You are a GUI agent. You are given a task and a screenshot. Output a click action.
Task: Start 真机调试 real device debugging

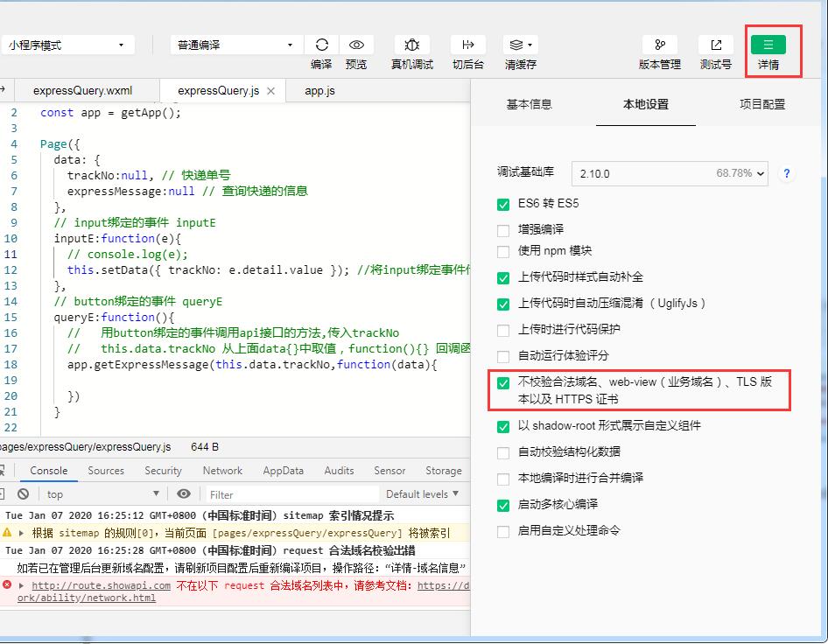click(x=412, y=45)
